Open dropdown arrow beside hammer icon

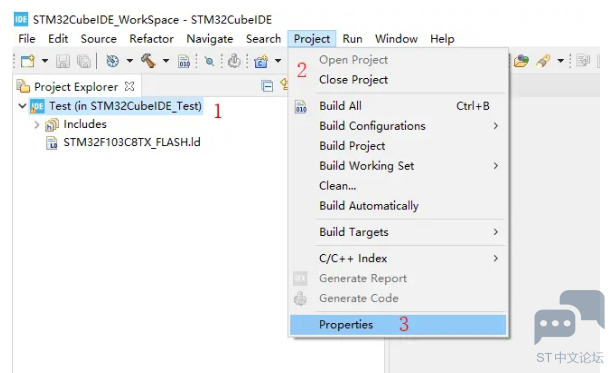tap(166, 61)
